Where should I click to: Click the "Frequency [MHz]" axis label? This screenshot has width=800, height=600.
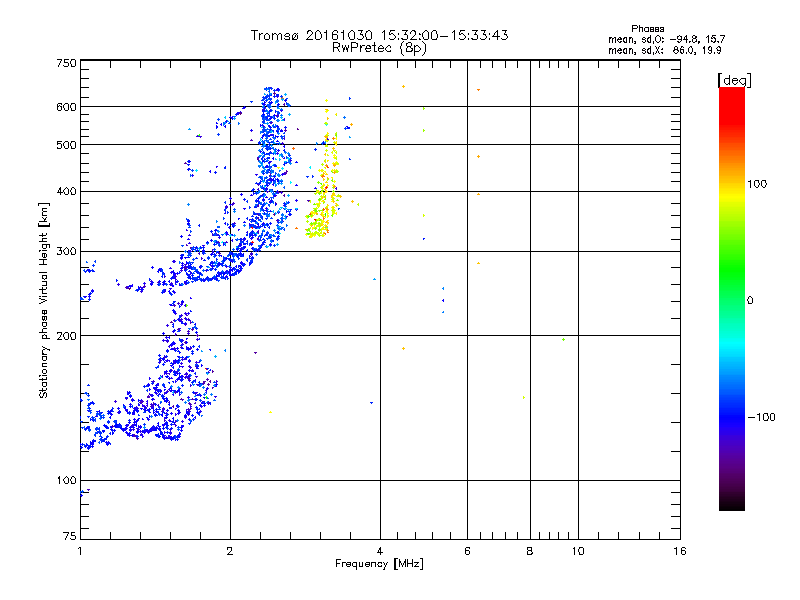(x=379, y=564)
